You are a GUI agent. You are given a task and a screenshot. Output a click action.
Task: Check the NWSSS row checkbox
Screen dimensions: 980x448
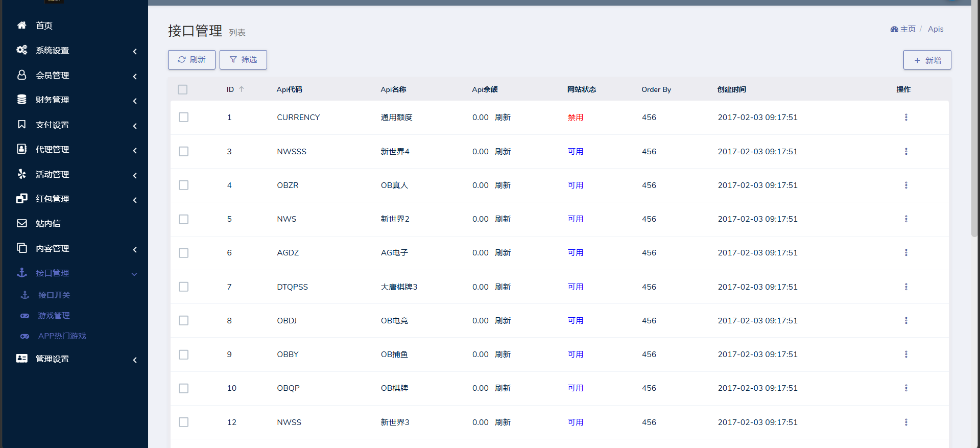point(183,151)
